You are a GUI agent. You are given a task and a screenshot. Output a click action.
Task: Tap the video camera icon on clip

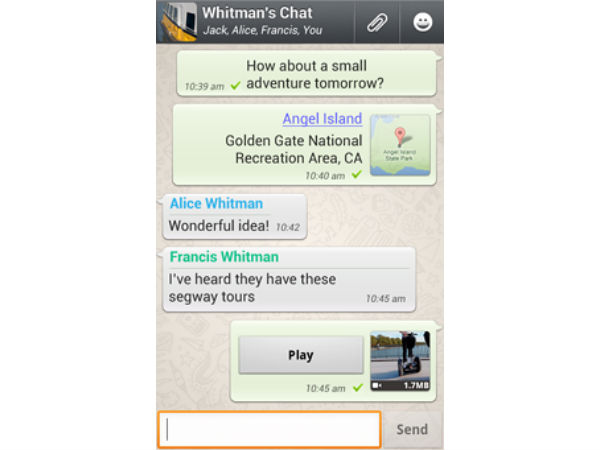(377, 385)
